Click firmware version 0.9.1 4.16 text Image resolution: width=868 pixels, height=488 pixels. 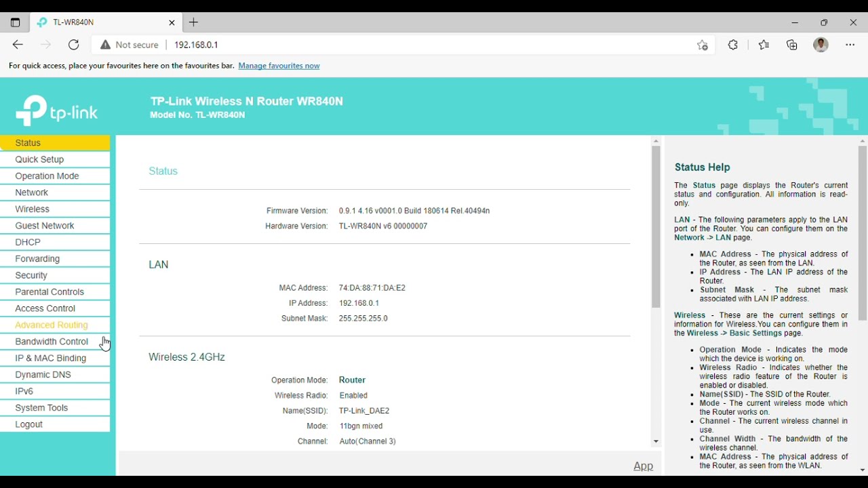(414, 211)
